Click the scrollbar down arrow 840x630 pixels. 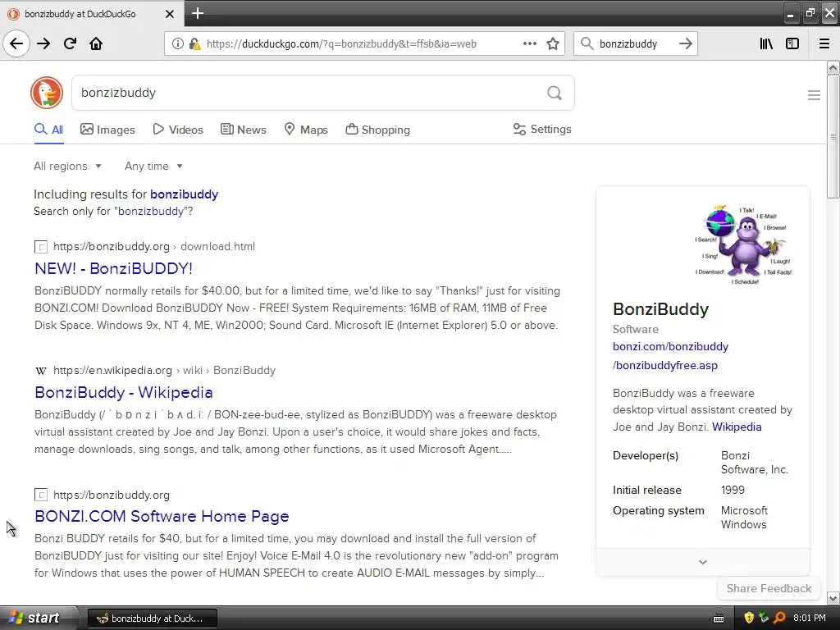tap(833, 598)
